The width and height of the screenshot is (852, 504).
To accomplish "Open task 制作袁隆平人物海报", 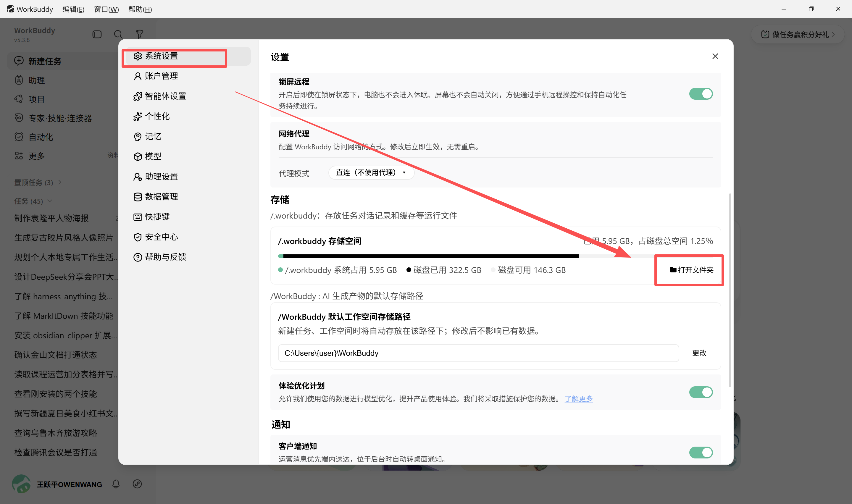I will [x=51, y=218].
